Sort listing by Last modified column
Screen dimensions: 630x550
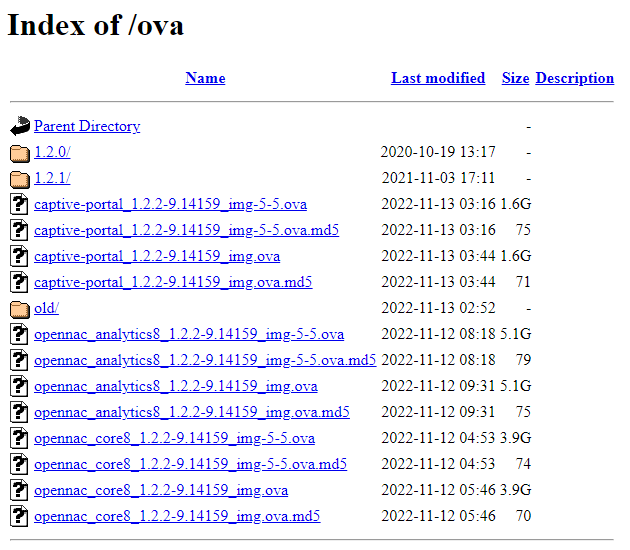point(438,78)
